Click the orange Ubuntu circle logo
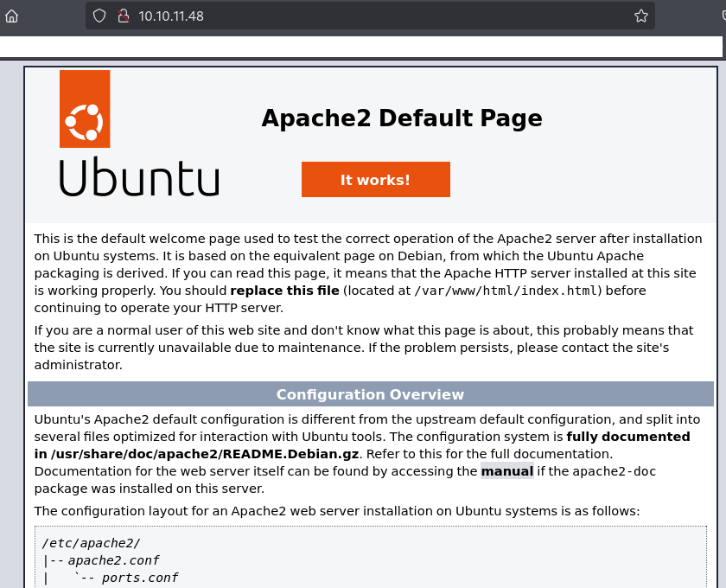This screenshot has width=726, height=588. click(x=85, y=109)
